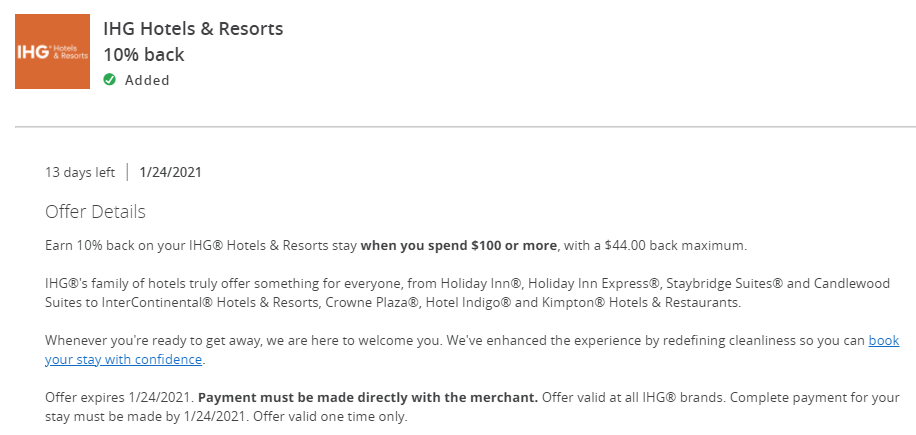The width and height of the screenshot is (916, 435).
Task: Click the 1/24/2021 expiration date beside days left
Action: pos(171,173)
